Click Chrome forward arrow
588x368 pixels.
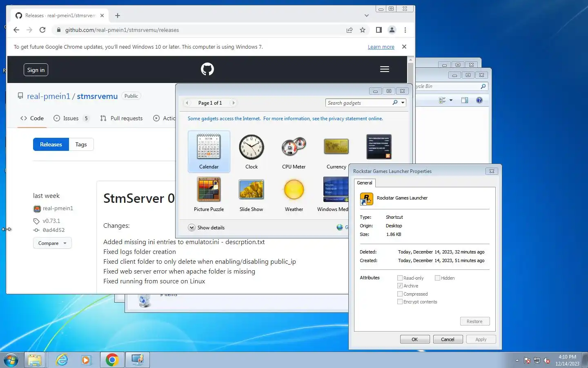coord(29,30)
